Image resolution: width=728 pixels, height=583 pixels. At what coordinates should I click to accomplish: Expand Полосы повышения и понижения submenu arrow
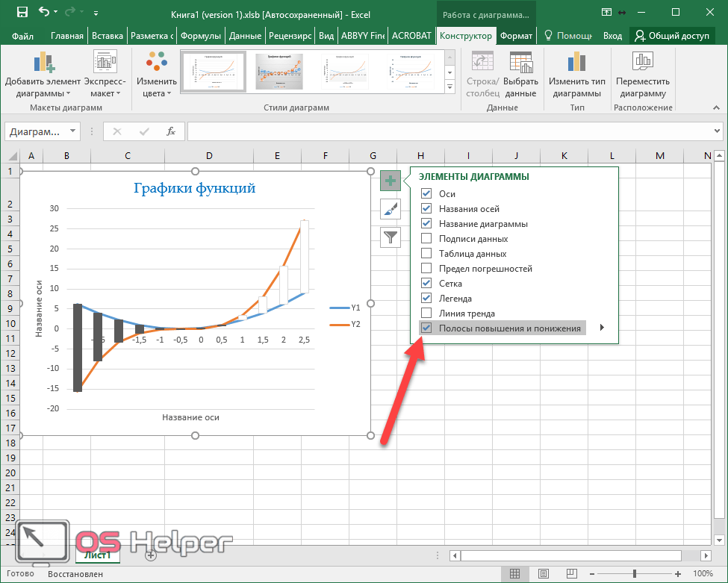[602, 328]
